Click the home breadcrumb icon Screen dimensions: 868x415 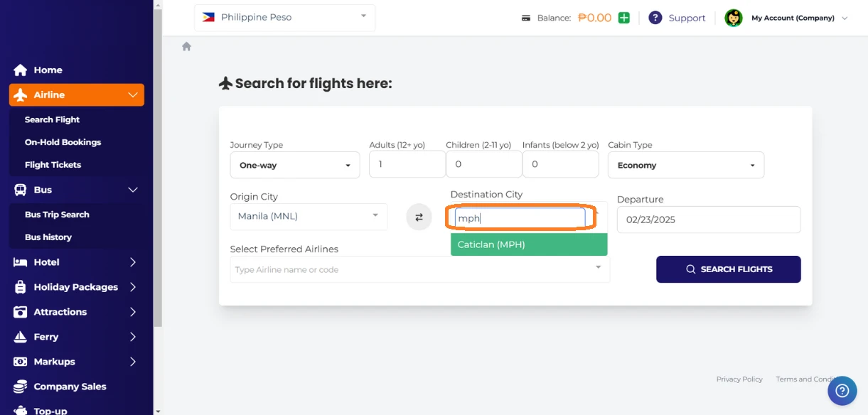(186, 47)
